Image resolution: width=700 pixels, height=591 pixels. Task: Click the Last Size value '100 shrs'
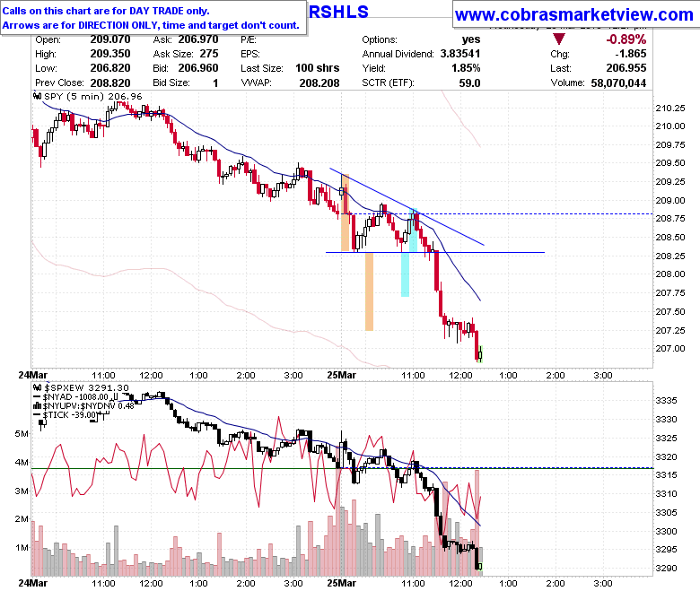tap(318, 68)
